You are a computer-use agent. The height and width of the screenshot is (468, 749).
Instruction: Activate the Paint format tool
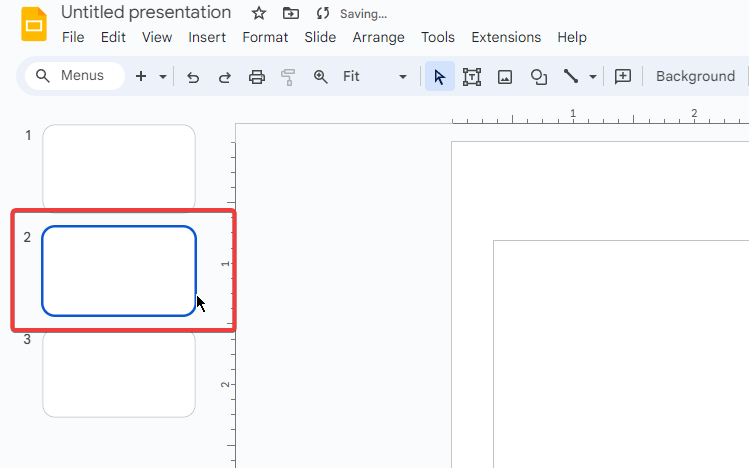[x=289, y=77]
